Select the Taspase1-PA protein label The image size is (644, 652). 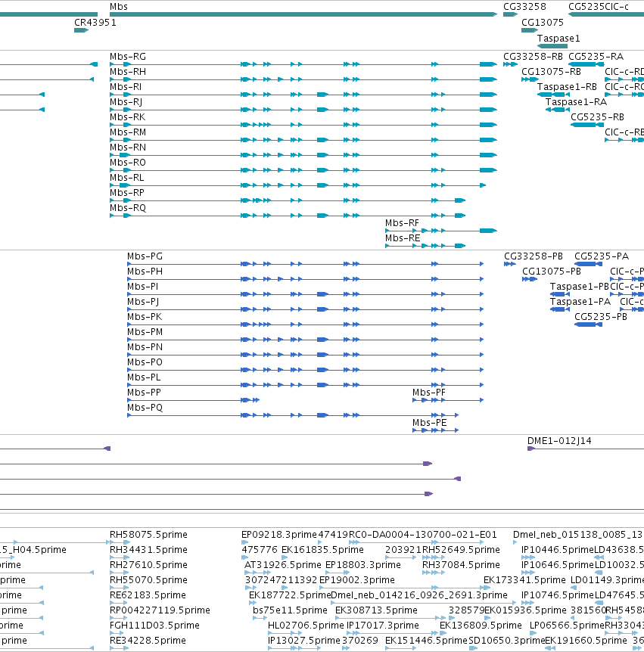(x=580, y=302)
